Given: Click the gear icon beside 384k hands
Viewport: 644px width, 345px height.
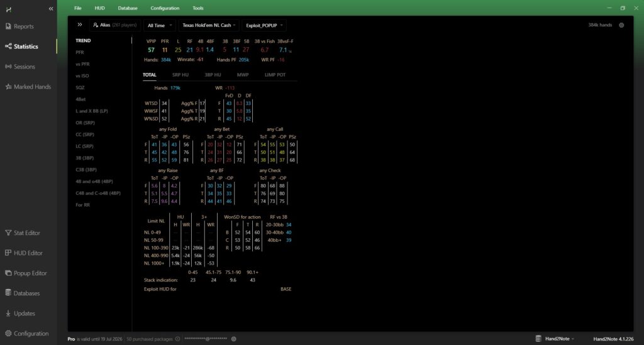Looking at the screenshot, I should coord(621,25).
